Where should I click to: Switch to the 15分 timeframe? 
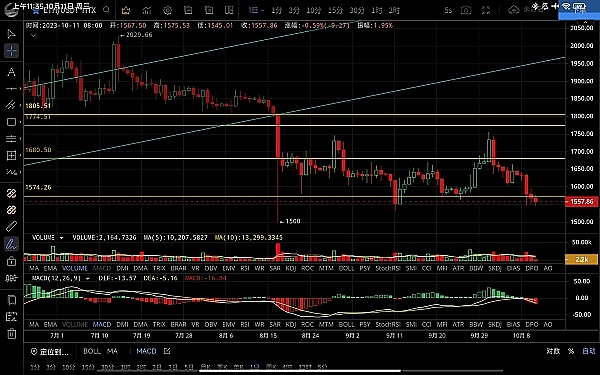pos(335,10)
